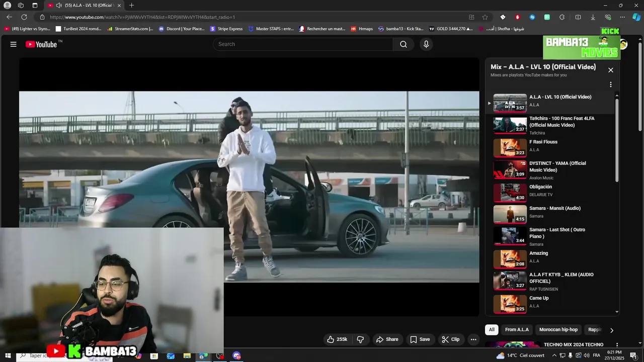Screen dimensions: 644x362
Task: Click the browser address bar URL
Action: 142,17
